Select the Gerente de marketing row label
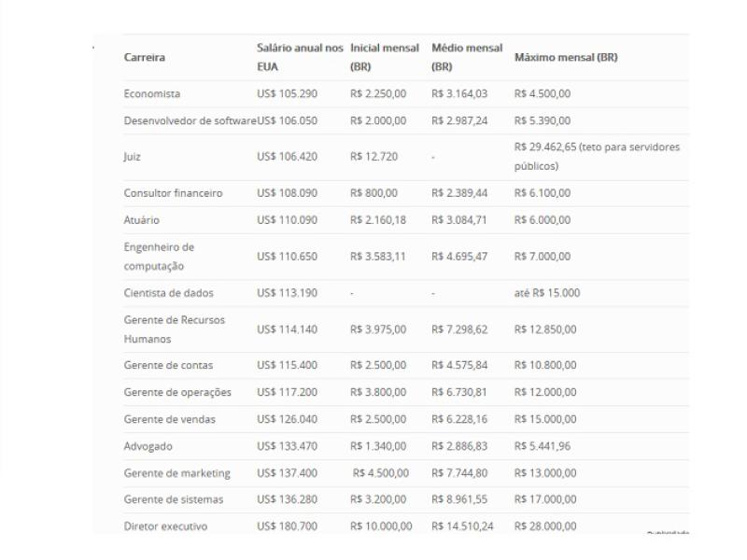Screen dimensions: 747x560 pos(176,473)
